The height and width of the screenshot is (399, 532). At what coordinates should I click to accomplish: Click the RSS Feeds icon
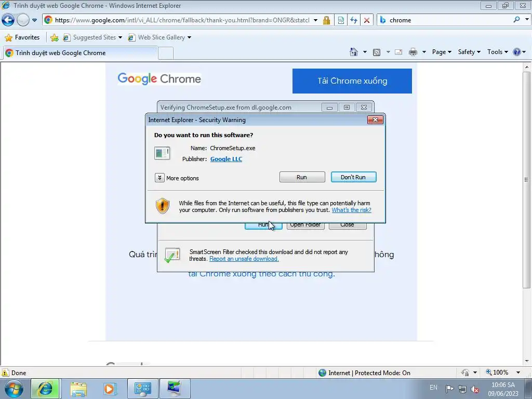tap(377, 52)
